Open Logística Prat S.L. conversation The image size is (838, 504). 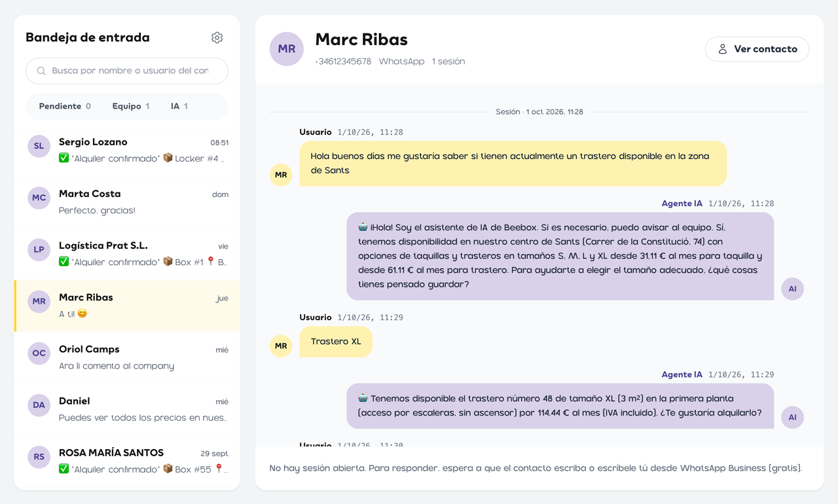point(127,254)
